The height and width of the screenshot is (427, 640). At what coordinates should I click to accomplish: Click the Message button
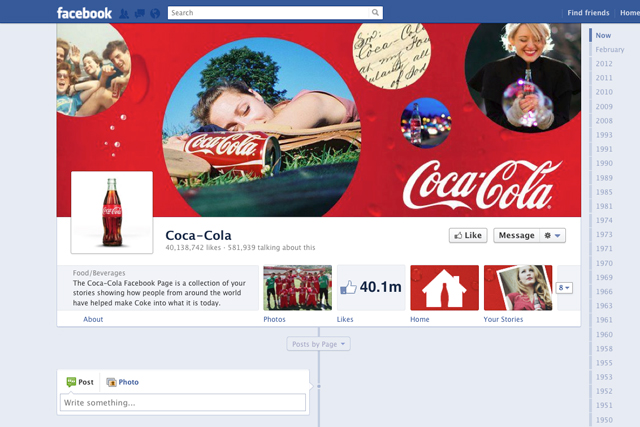[x=516, y=236]
